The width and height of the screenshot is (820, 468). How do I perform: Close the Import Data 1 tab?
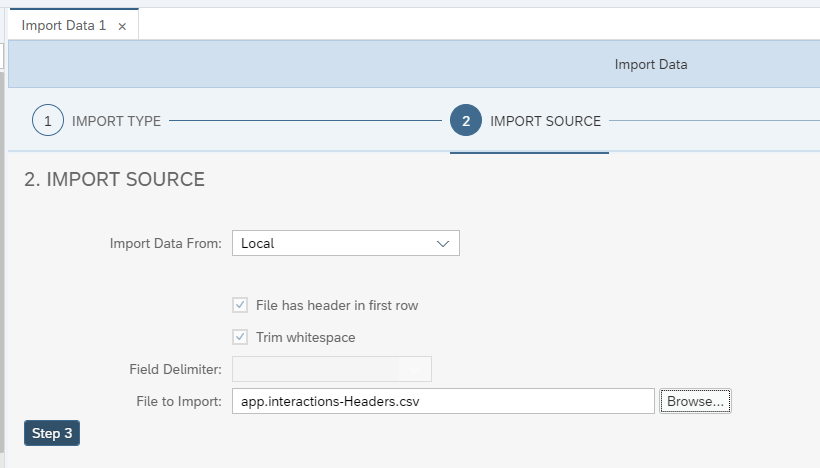pyautogui.click(x=122, y=26)
